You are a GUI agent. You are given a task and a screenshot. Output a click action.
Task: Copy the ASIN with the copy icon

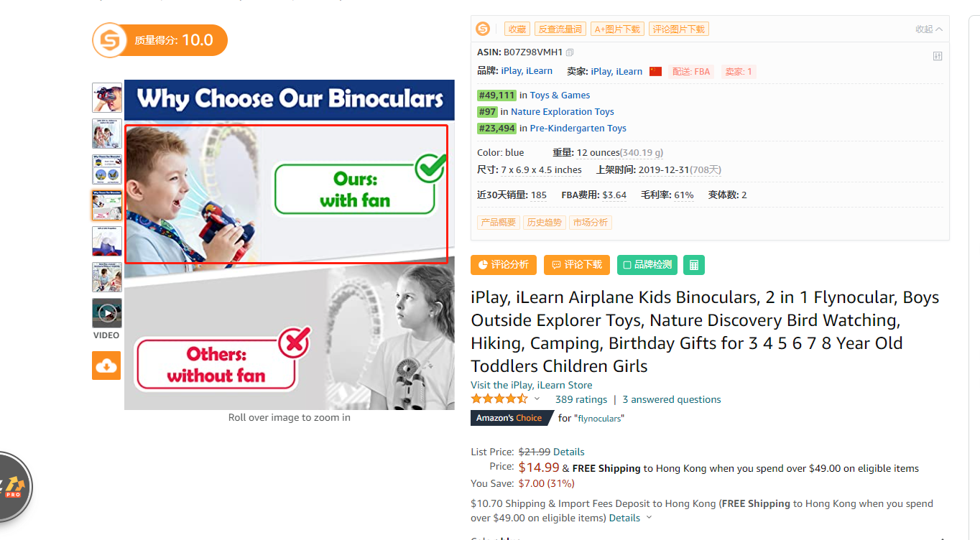[x=570, y=52]
